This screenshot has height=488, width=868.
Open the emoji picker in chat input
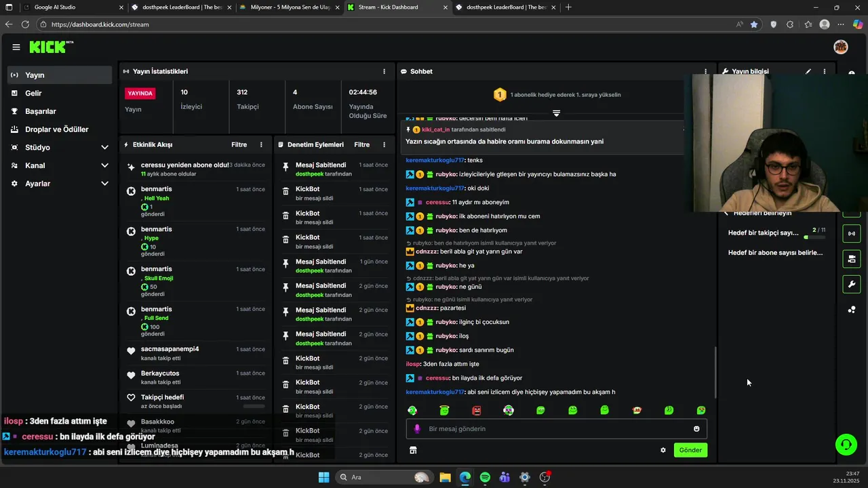pyautogui.click(x=696, y=428)
